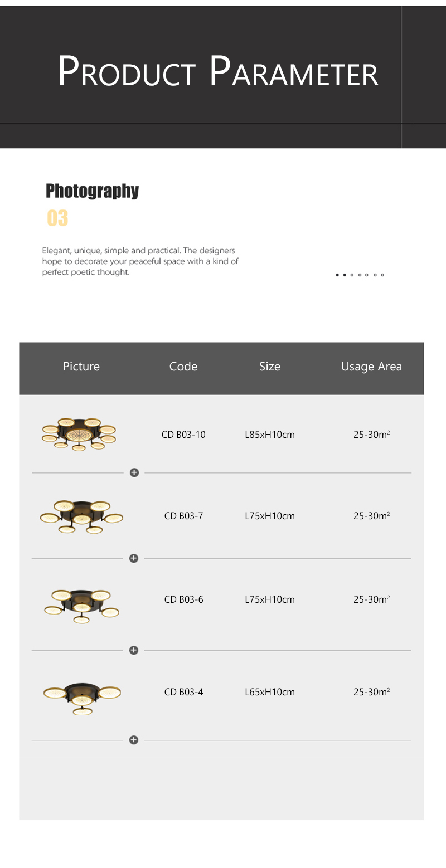The height and width of the screenshot is (868, 446).
Task: Click the Usage Area column header
Action: 371,366
